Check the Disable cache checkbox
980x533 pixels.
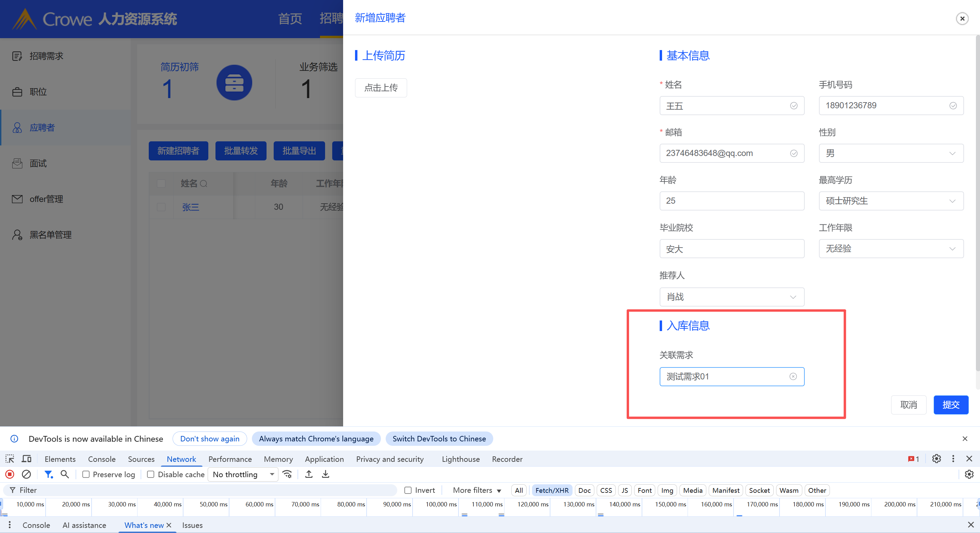tap(151, 474)
